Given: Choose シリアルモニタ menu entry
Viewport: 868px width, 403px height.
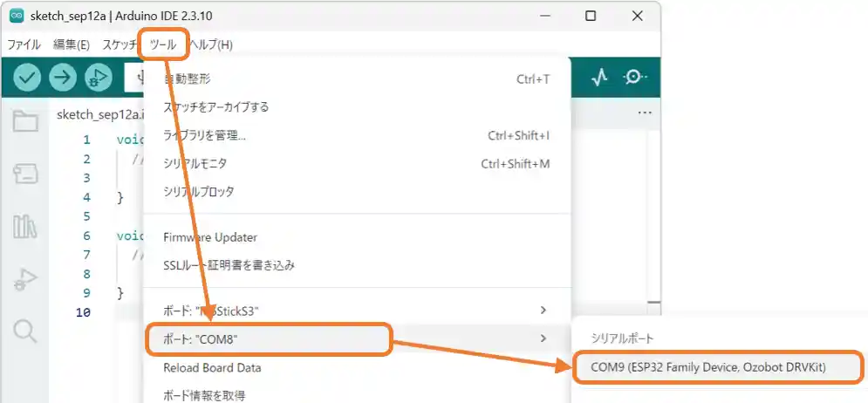Looking at the screenshot, I should 357,164.
